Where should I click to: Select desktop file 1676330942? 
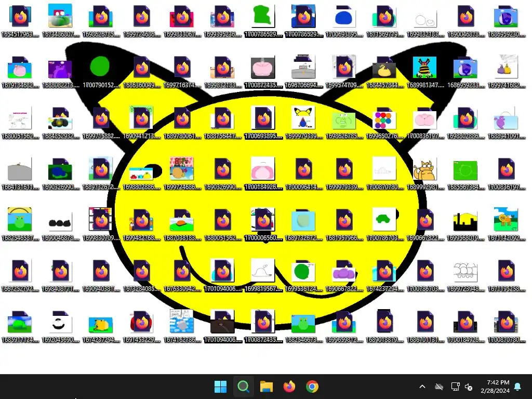(182, 275)
